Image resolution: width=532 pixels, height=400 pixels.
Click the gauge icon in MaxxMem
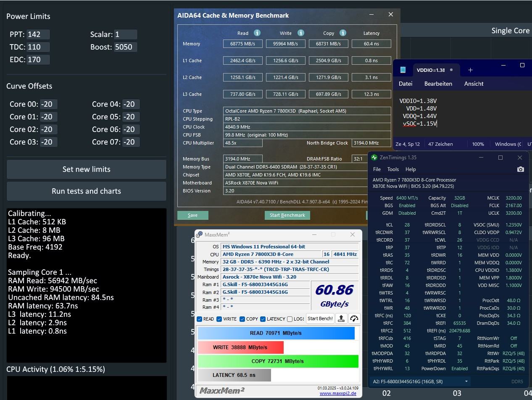point(354,318)
